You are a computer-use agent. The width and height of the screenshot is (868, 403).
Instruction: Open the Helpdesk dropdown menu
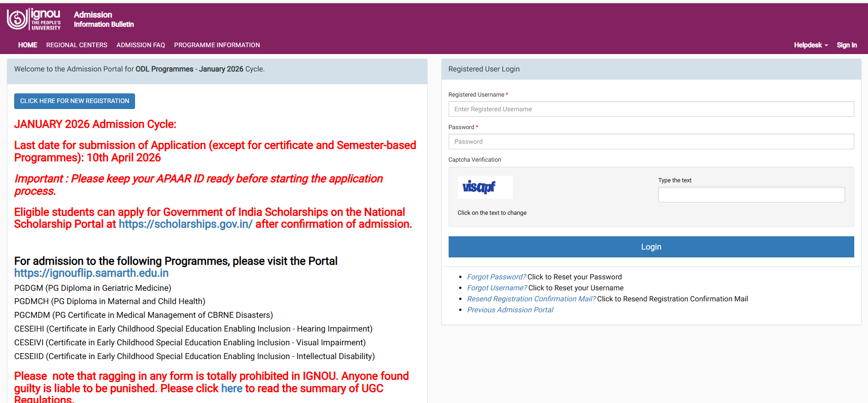[x=810, y=45]
